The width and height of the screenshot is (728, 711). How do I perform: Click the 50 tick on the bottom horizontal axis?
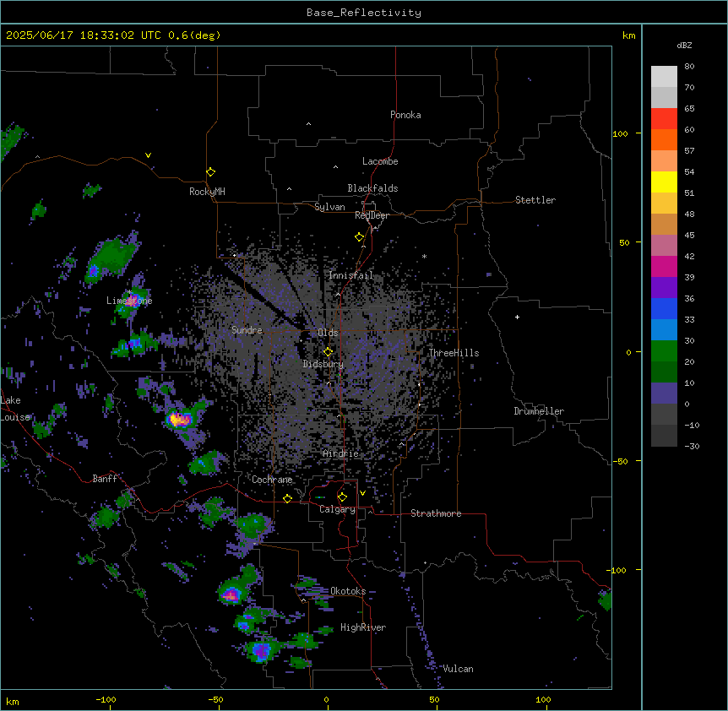click(x=434, y=699)
